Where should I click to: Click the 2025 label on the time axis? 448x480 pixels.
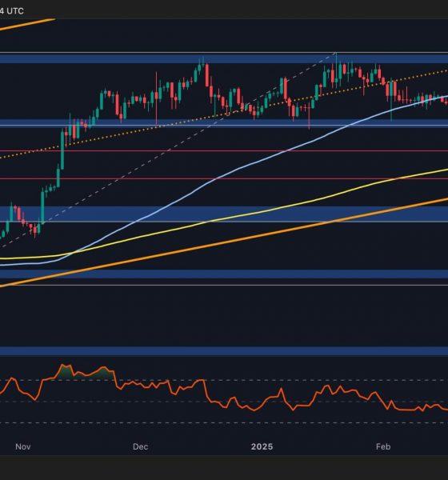click(x=262, y=446)
